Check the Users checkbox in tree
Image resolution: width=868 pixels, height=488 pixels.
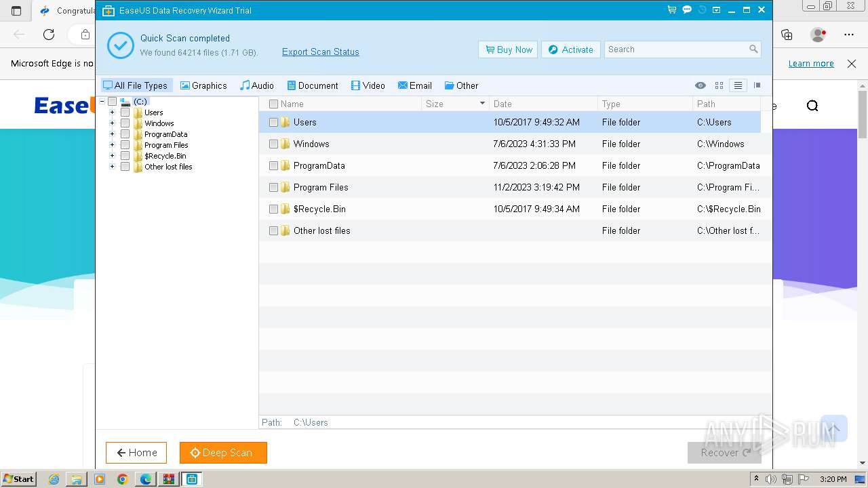coord(125,113)
